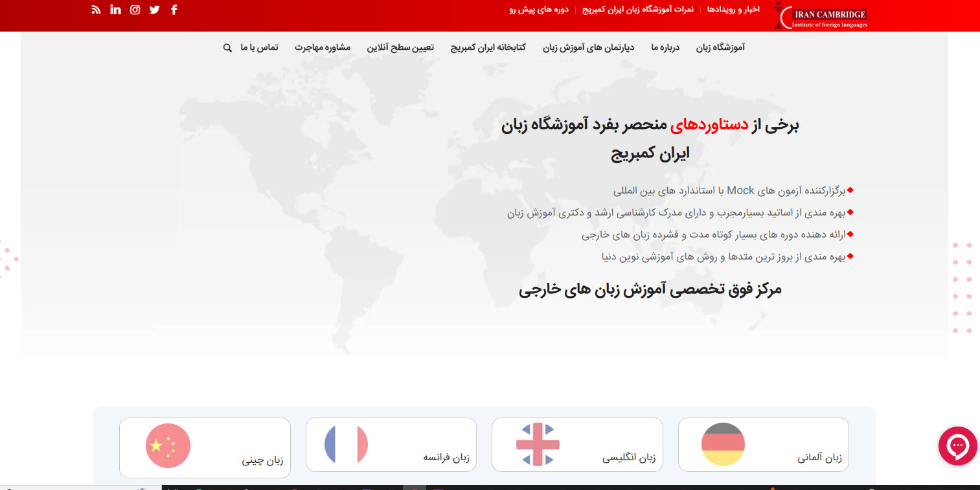Select the زبان فرانسه card
Viewport: 980px width, 490px height.
pos(391,444)
